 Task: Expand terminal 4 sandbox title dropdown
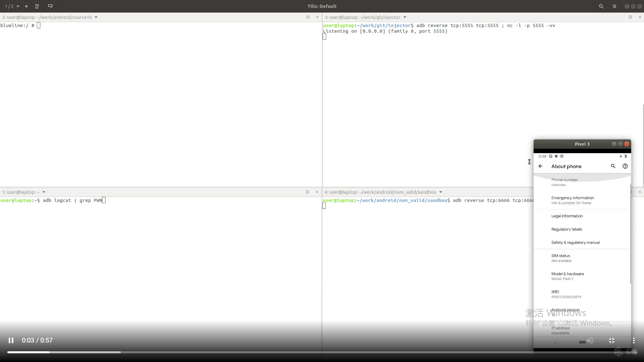(441, 192)
